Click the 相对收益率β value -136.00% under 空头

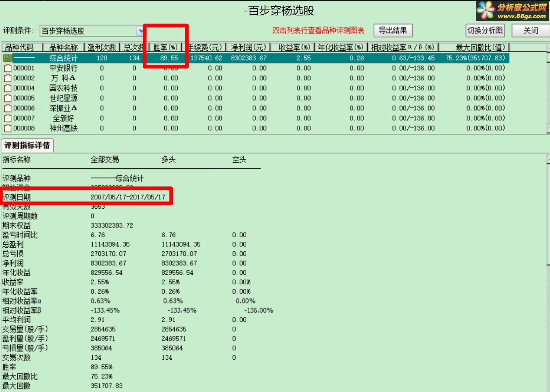(x=258, y=310)
